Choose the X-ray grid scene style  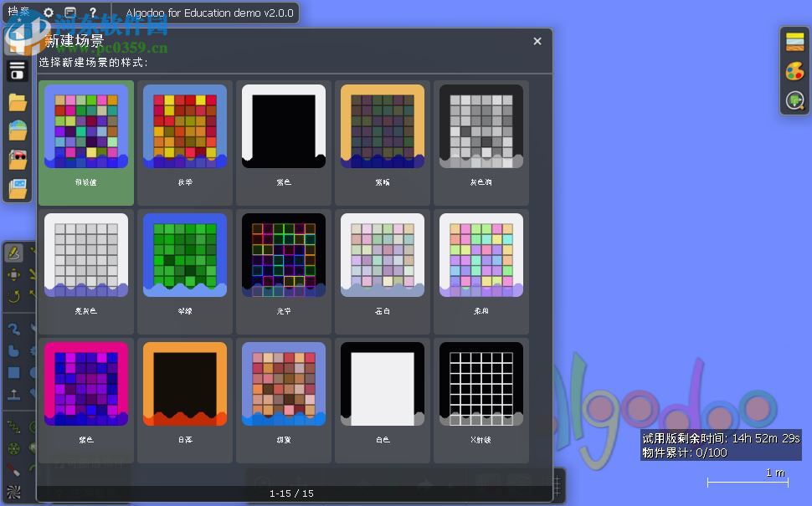(x=481, y=401)
